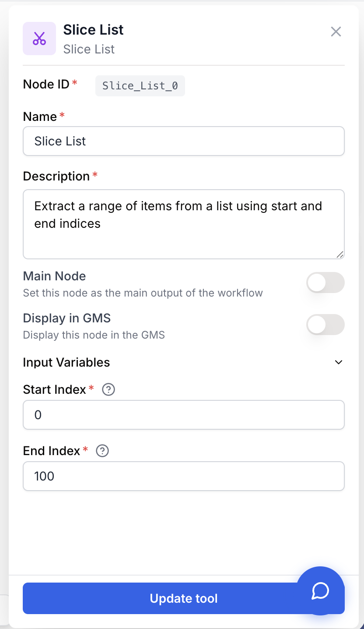
Task: Open the chat bubble widget
Action: (320, 590)
